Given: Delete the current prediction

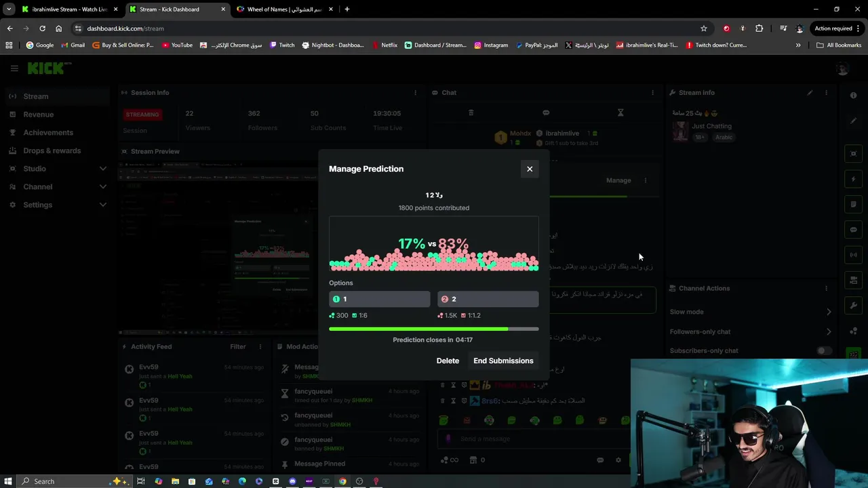Looking at the screenshot, I should (448, 361).
